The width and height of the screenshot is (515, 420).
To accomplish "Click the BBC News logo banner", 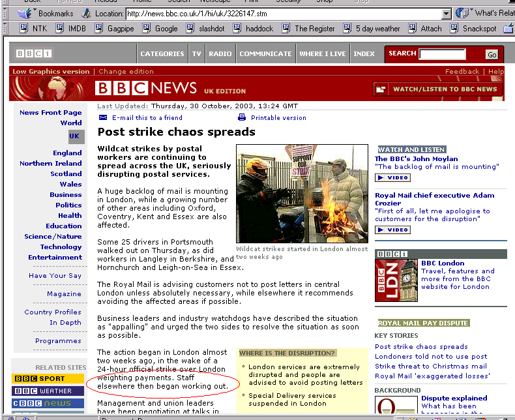I will 146,88.
